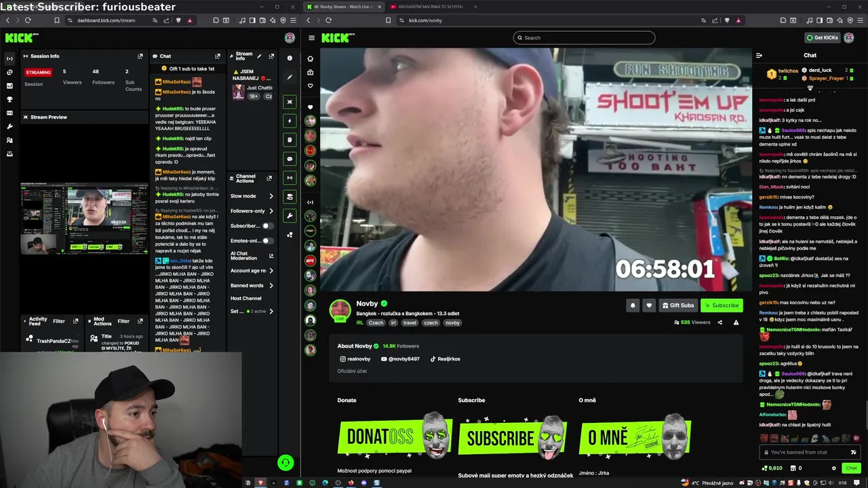
Task: Open chat settings gear near Chat button
Action: tap(834, 468)
